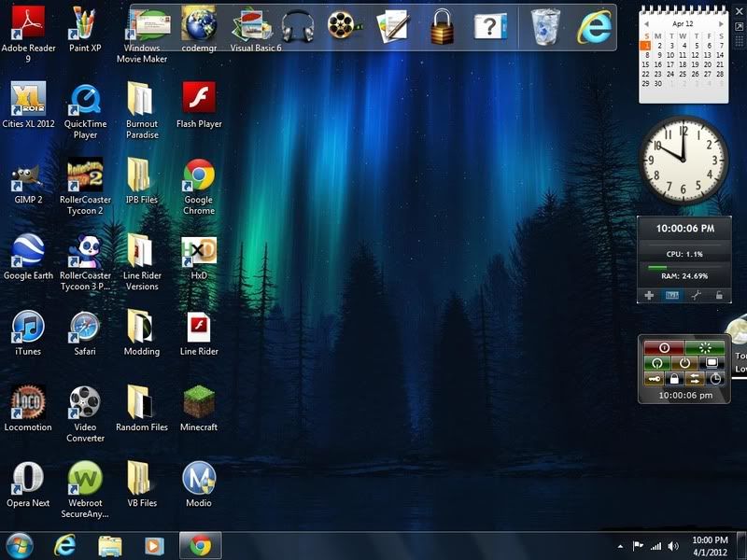Open the taskbar clock showing 10:00 PM
747x560 pixels.
click(x=710, y=546)
